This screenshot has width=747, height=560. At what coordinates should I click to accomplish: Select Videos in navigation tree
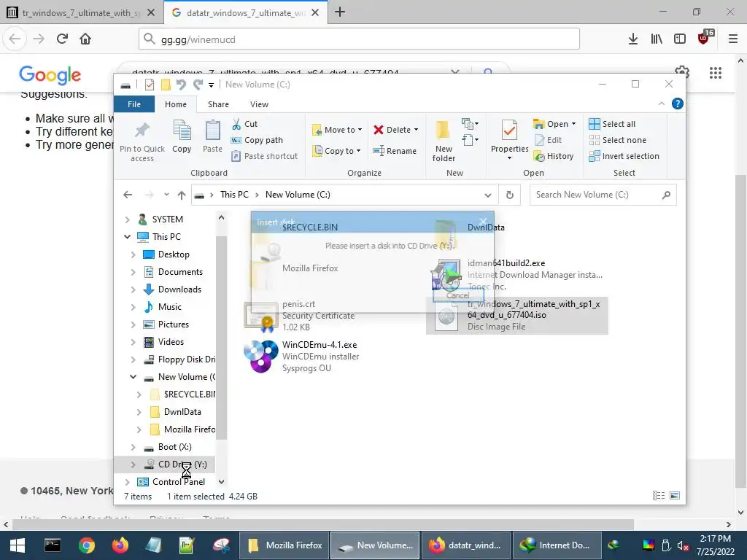click(171, 342)
